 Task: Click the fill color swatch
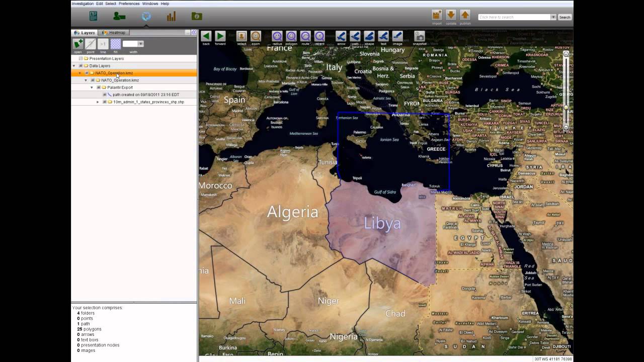pyautogui.click(x=116, y=44)
